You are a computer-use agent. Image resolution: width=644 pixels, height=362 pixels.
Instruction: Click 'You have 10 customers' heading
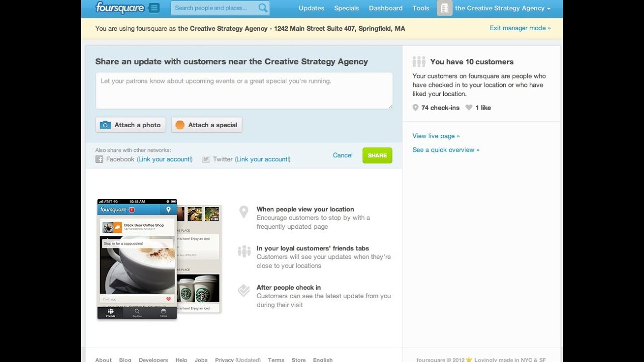click(472, 62)
